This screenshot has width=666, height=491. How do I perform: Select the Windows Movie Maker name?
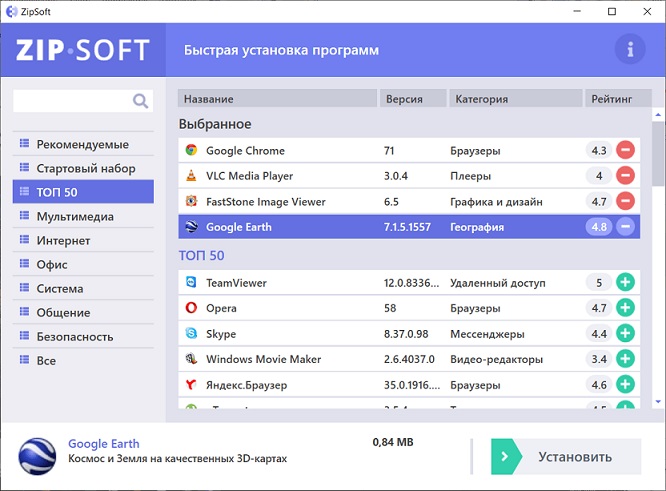tap(263, 359)
